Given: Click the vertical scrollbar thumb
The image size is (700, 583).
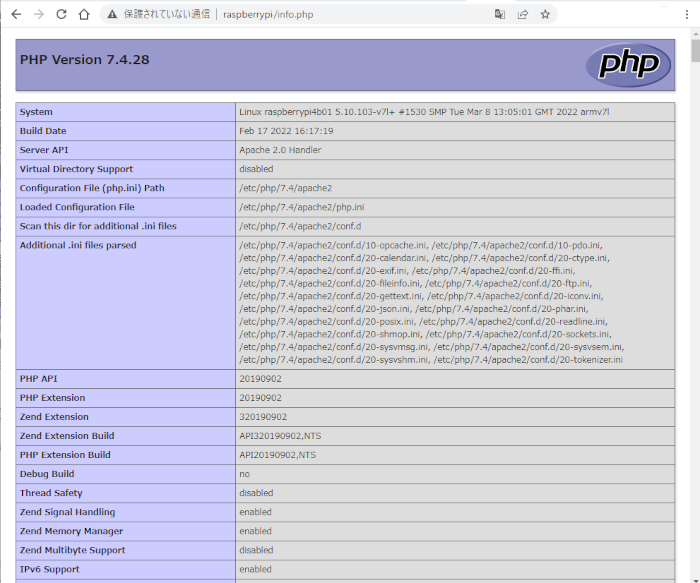Looking at the screenshot, I should click(694, 52).
